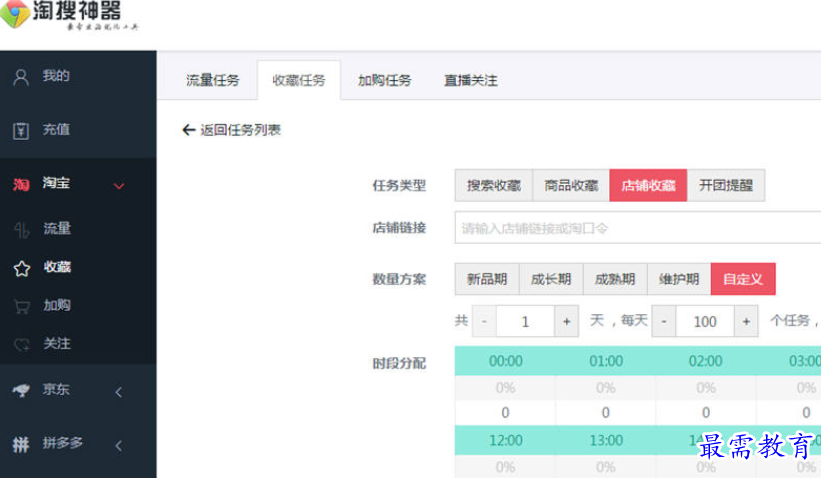Viewport: 821px width, 478px height.
Task: Choose 店铺收藏 as task type
Action: tap(648, 185)
